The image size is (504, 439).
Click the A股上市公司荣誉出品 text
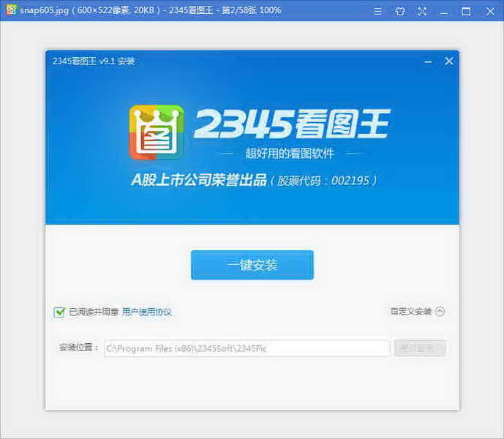pos(199,180)
